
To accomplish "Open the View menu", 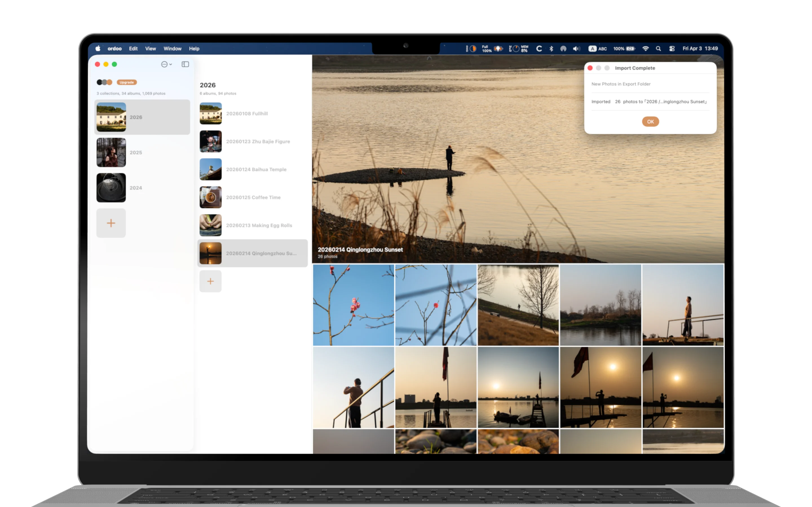I will pos(150,49).
